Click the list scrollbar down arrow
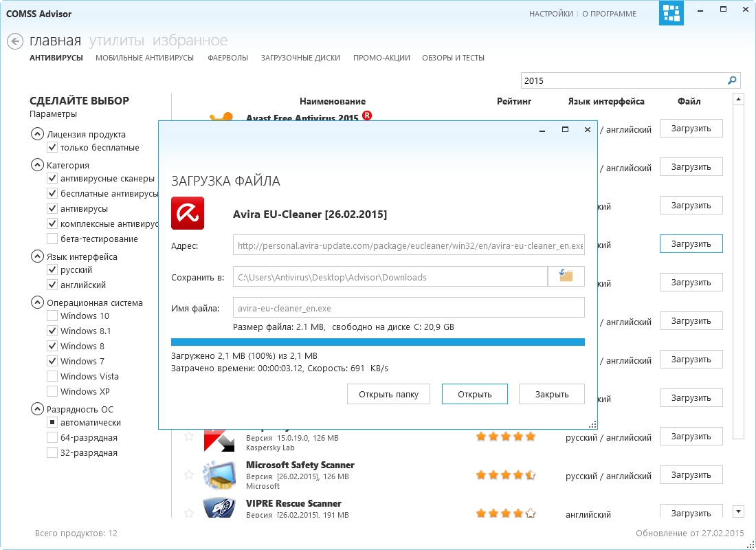 tap(738, 511)
